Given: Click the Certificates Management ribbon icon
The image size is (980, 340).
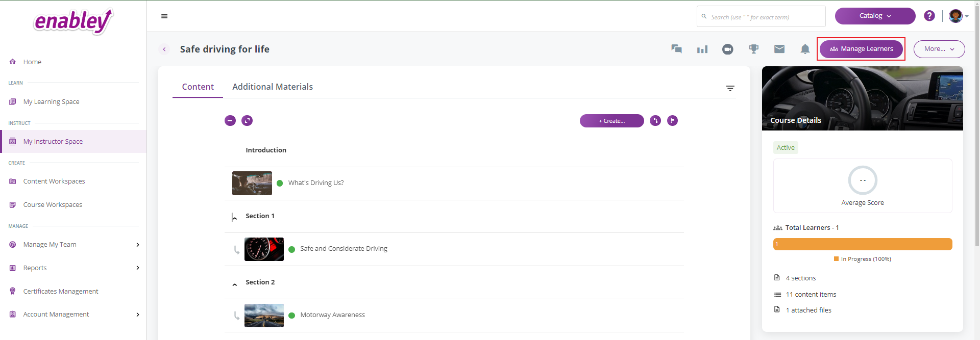Looking at the screenshot, I should (x=13, y=291).
